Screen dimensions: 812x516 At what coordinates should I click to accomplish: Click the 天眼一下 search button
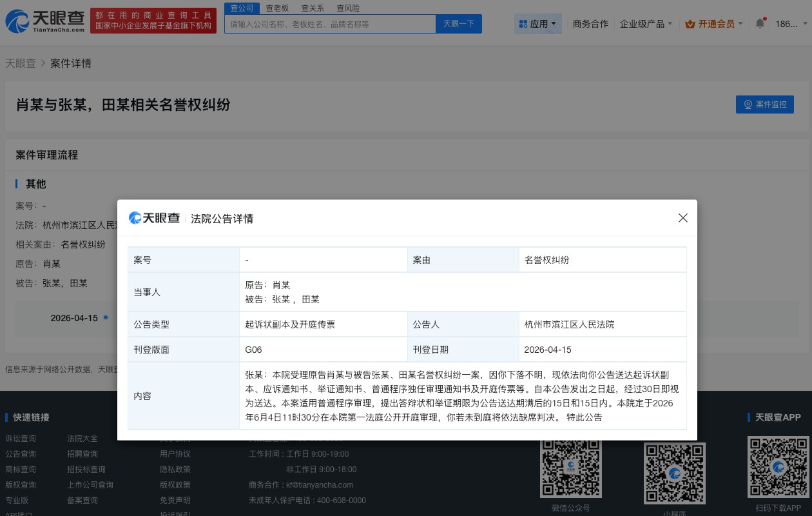point(458,23)
